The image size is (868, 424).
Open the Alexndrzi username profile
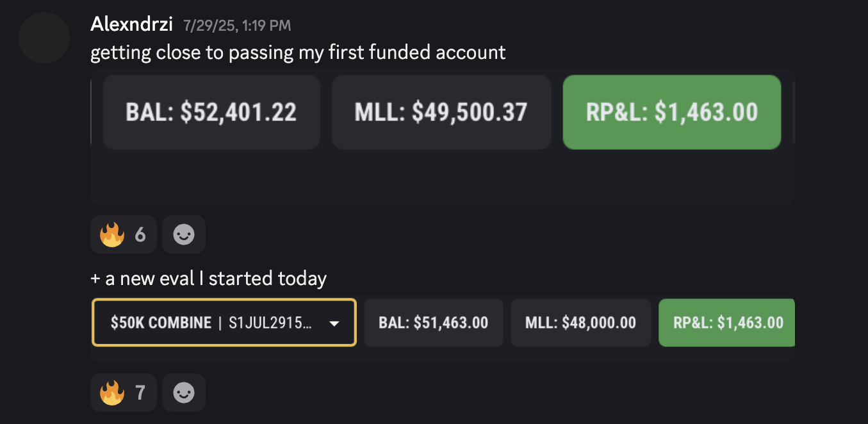(x=131, y=25)
